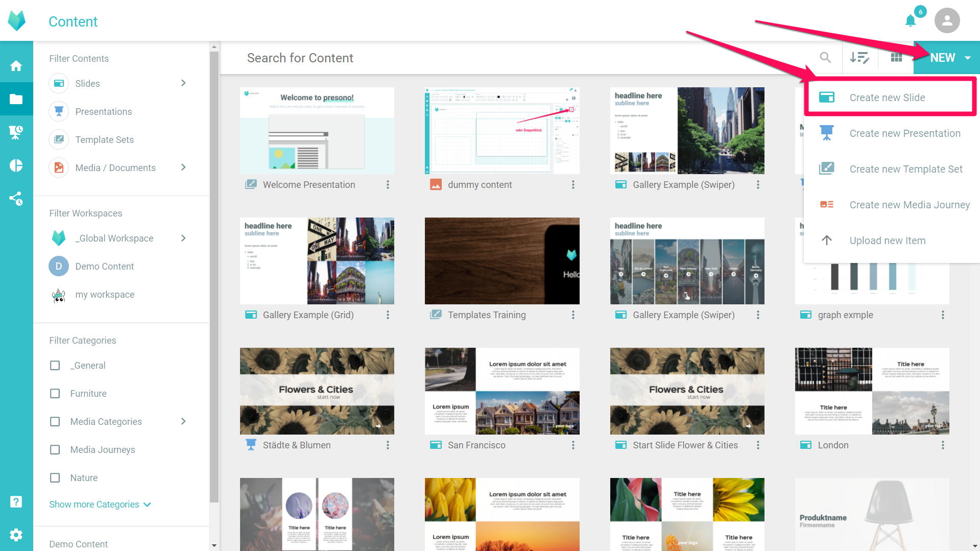Check the Nature category checkbox
This screenshot has width=980, height=551.
[x=55, y=478]
